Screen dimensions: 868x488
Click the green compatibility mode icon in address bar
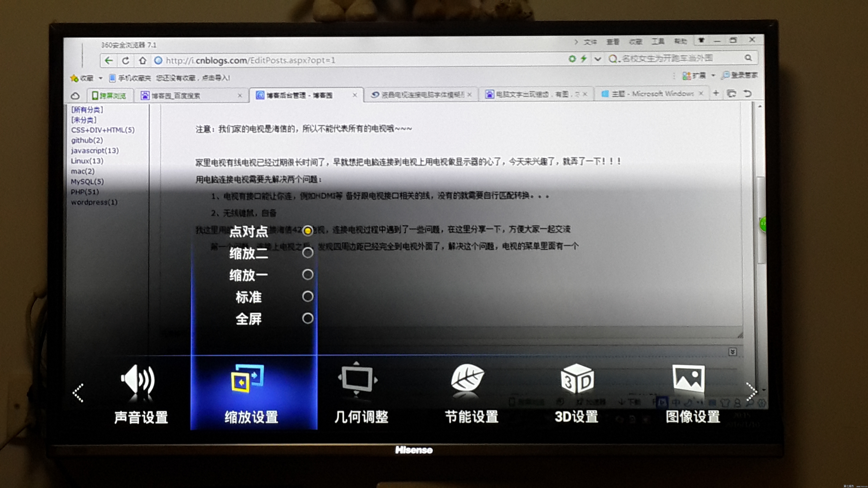[x=572, y=59]
